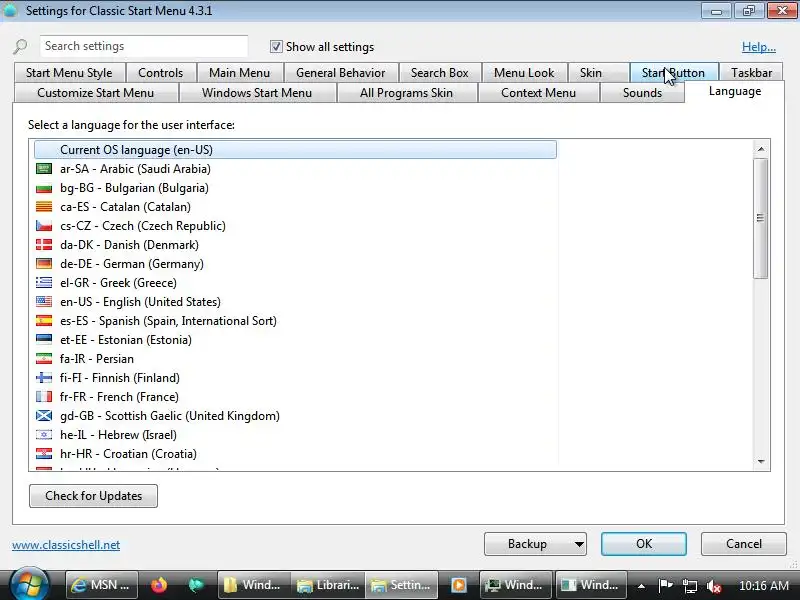Image resolution: width=800 pixels, height=600 pixels.
Task: Click the United States flag icon
Action: pos(44,302)
